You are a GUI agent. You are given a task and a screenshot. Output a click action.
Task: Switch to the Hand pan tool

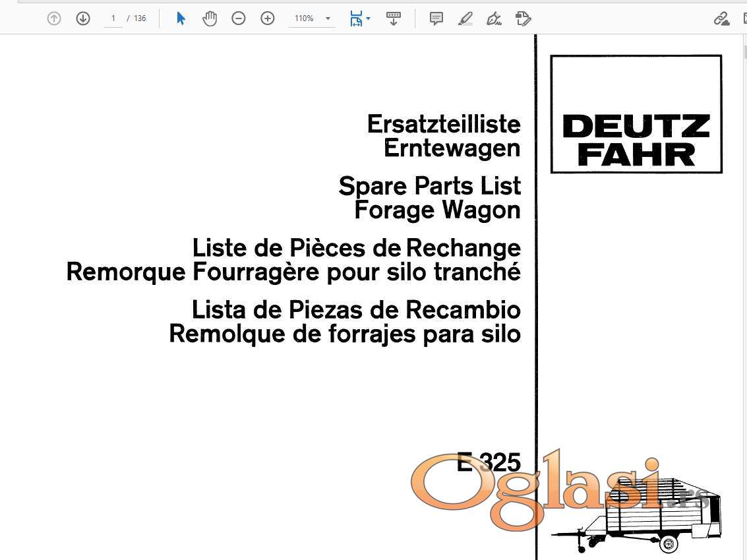(x=210, y=18)
